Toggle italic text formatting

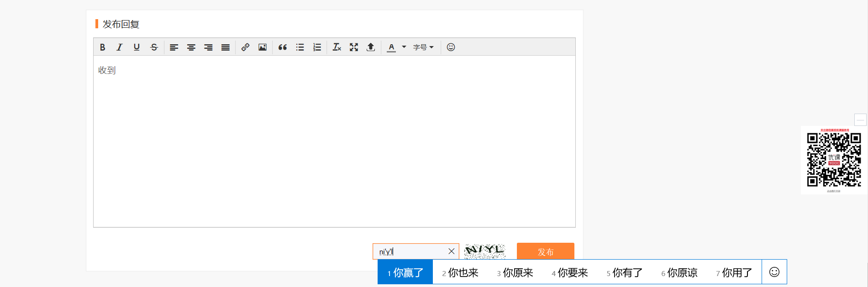click(119, 47)
